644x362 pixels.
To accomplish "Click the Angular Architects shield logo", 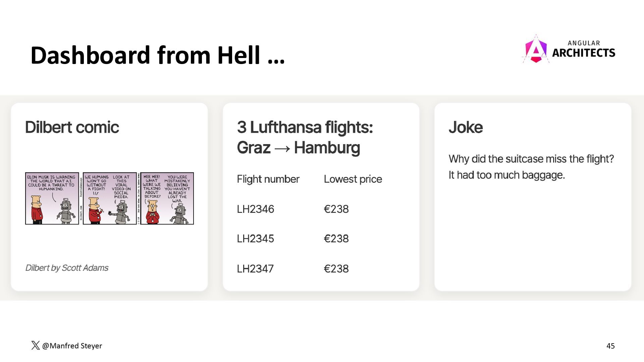I will coord(536,49).
